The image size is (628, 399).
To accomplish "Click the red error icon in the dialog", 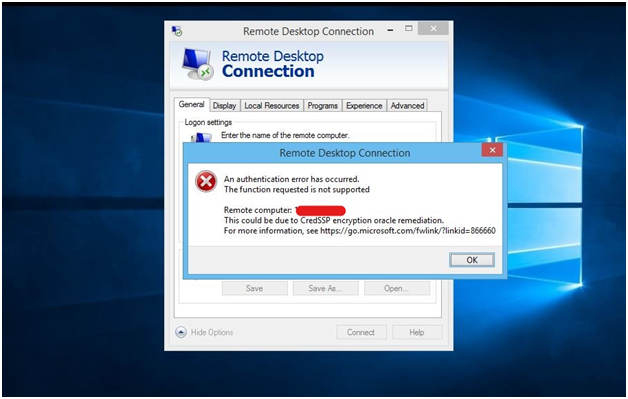I will point(206,181).
